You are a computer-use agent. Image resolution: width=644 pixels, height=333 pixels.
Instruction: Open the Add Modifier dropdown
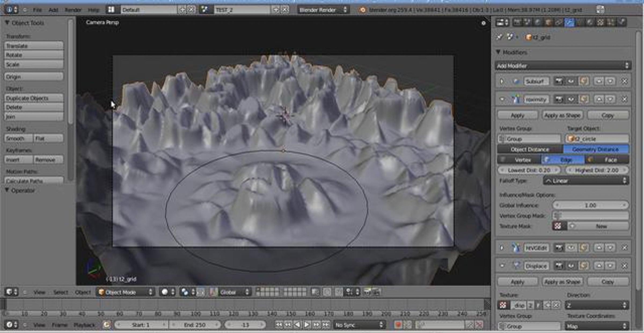tap(562, 66)
